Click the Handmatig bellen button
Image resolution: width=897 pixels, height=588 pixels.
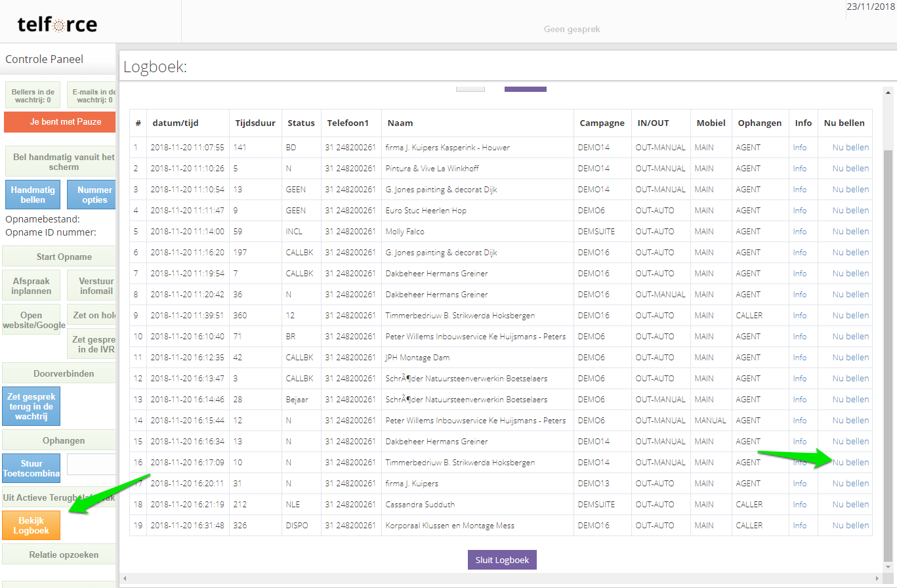coord(33,194)
